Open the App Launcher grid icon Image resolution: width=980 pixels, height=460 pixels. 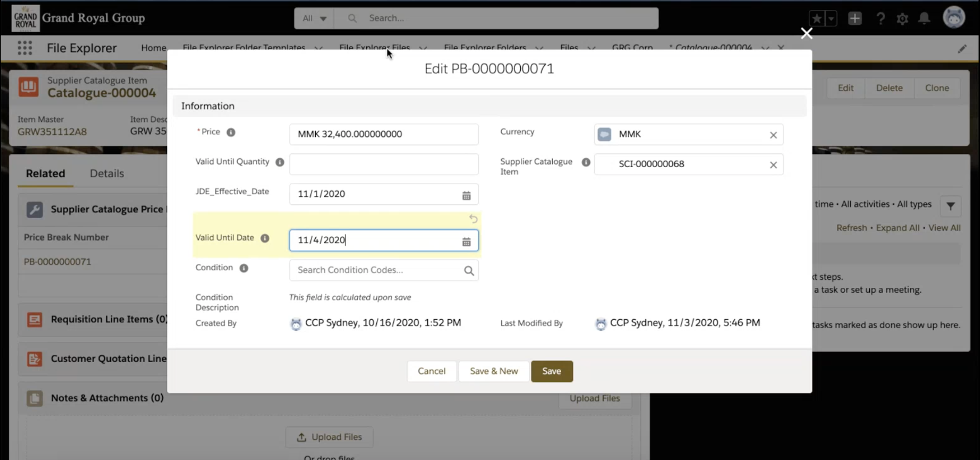[25, 48]
